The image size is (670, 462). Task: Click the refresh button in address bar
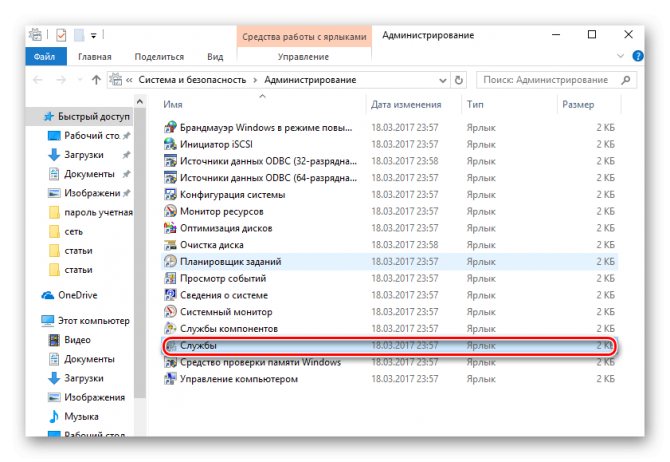[458, 80]
